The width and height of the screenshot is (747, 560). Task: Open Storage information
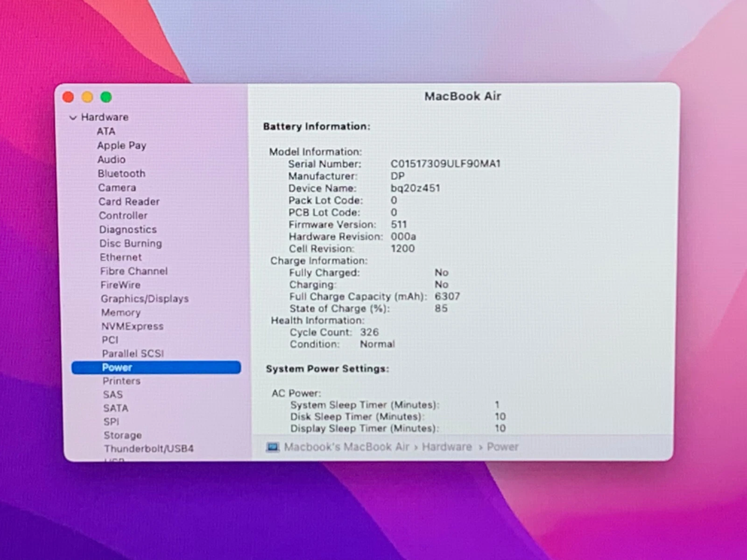tap(123, 435)
